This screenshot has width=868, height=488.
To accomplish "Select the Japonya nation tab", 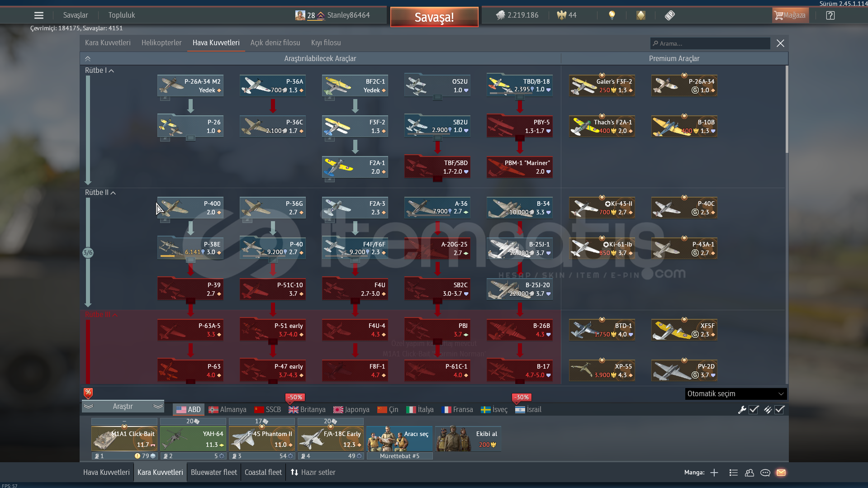I will point(351,410).
